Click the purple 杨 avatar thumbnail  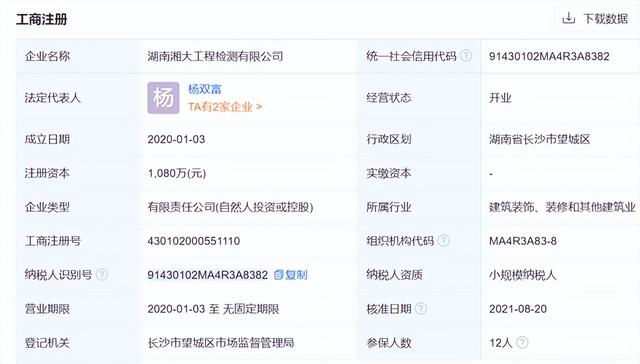pyautogui.click(x=163, y=98)
